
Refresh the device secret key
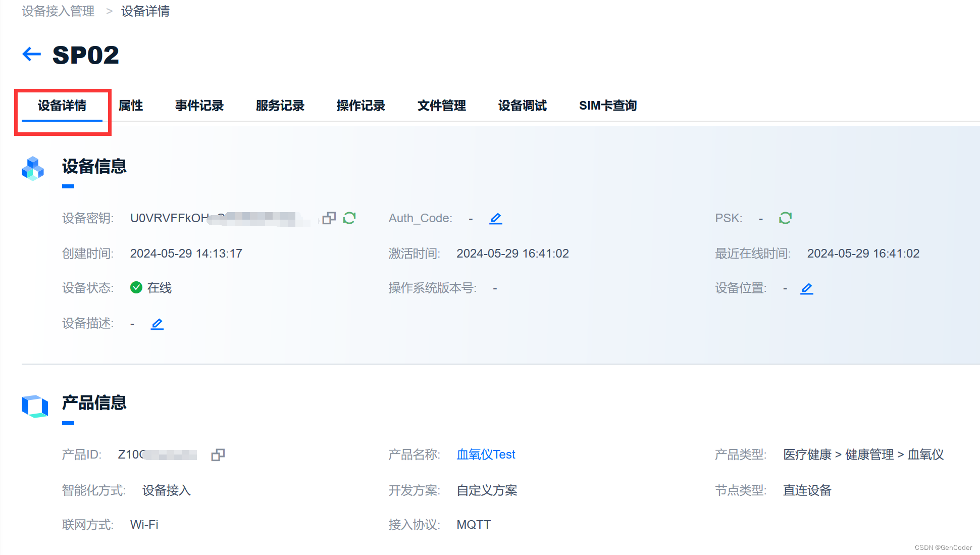tap(349, 218)
